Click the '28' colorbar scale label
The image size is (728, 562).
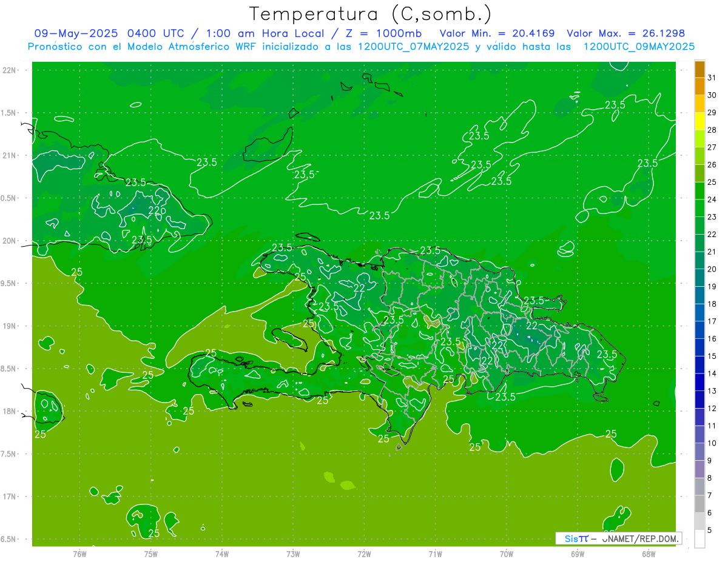(x=712, y=130)
